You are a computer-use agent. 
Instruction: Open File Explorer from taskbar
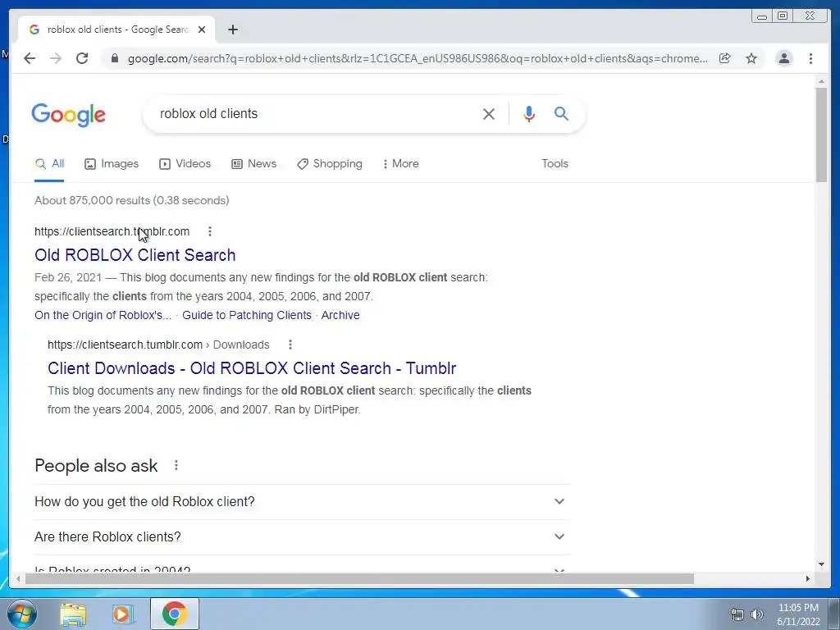[73, 614]
